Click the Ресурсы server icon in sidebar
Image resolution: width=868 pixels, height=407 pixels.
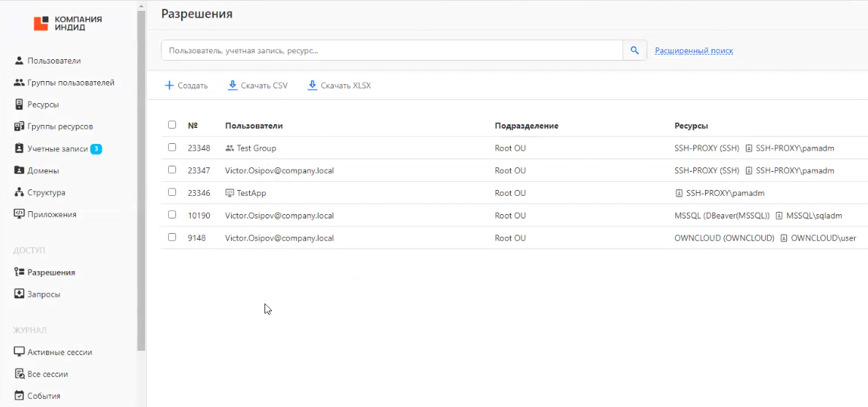pyautogui.click(x=20, y=104)
